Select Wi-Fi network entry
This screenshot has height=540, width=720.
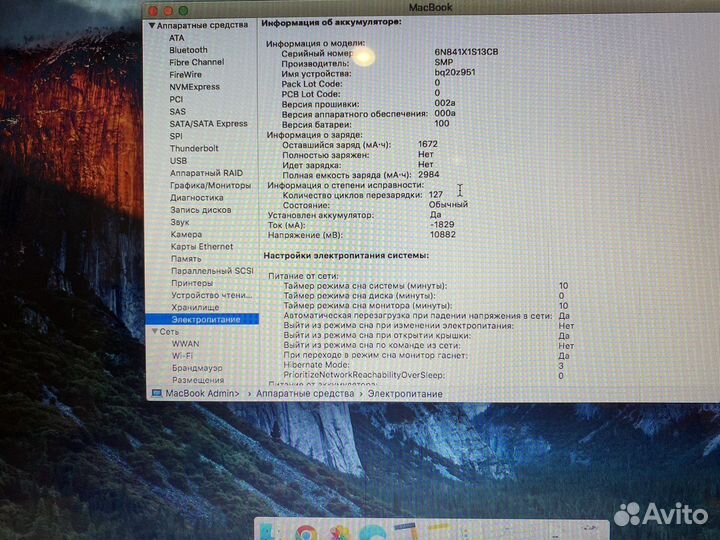(182, 356)
